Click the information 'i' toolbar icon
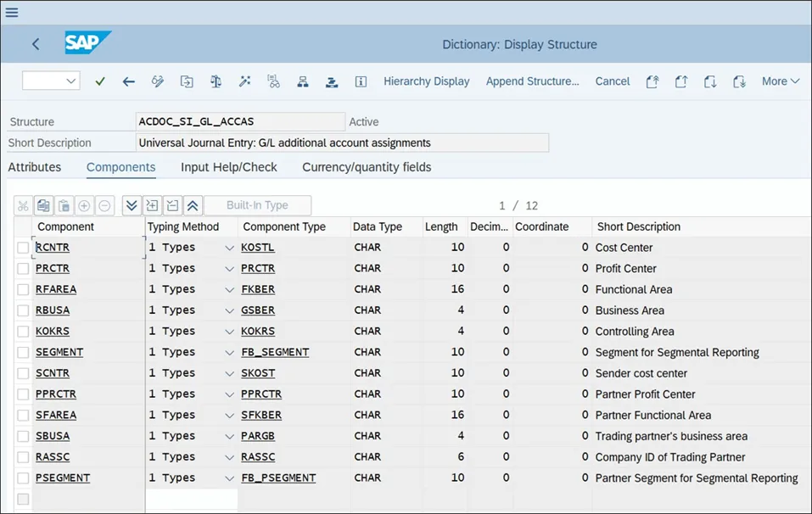The height and width of the screenshot is (514, 812). [361, 81]
